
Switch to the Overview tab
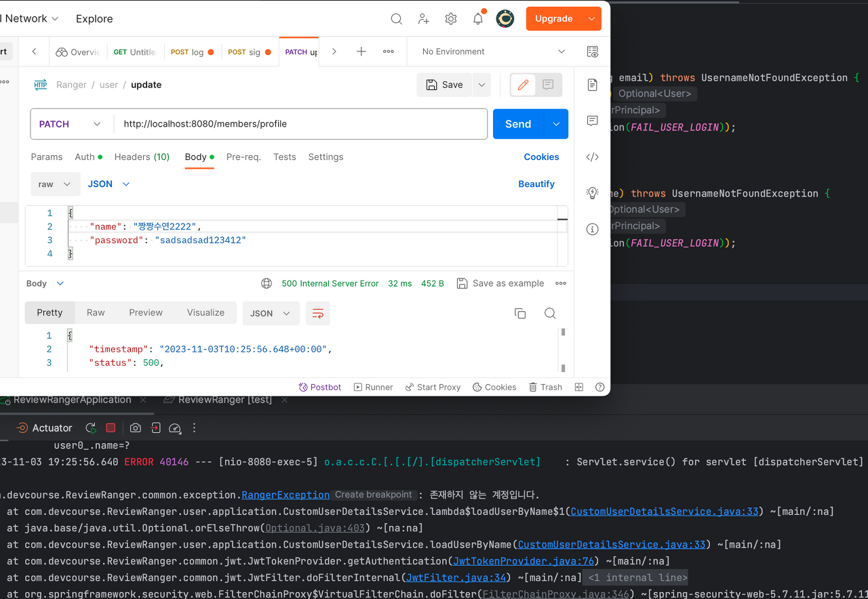pyautogui.click(x=78, y=52)
